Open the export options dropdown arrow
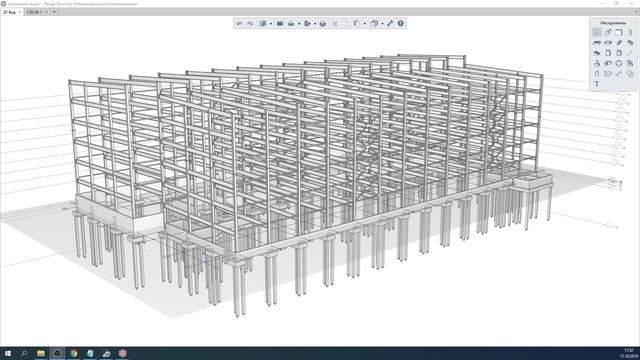 pos(315,24)
